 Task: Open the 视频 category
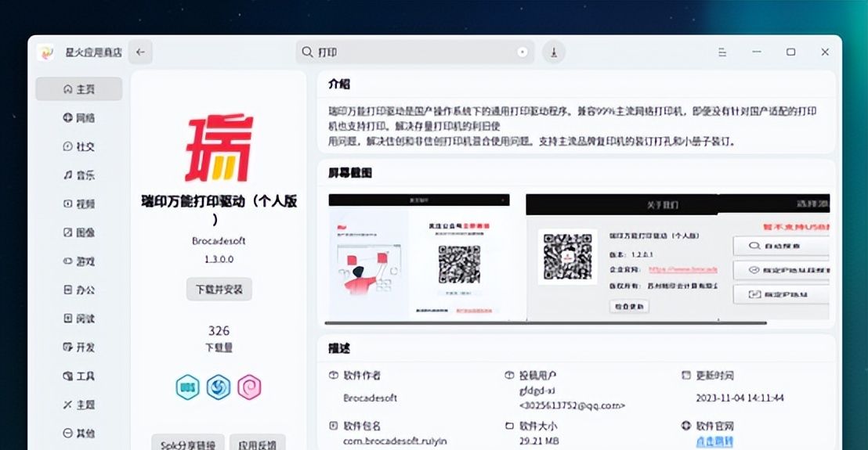78,204
